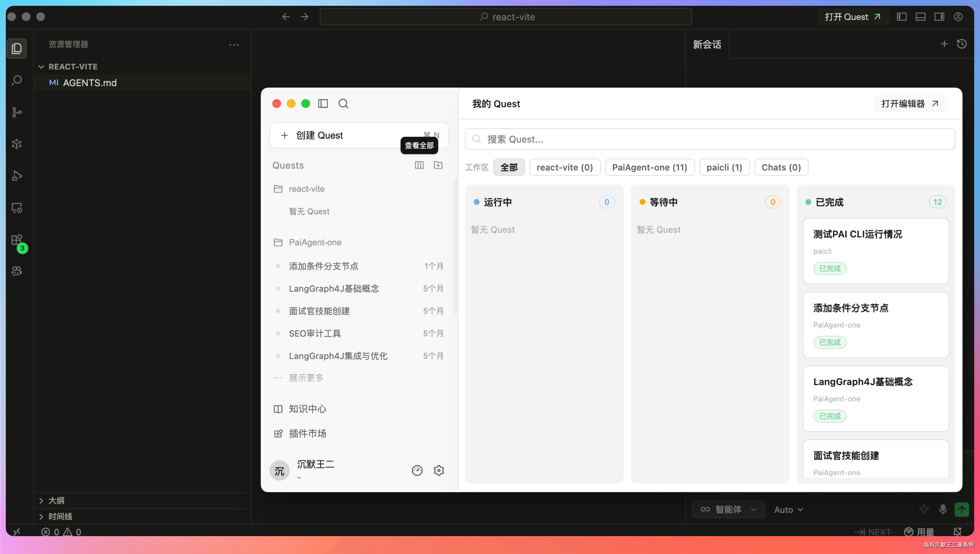Open the 测试PAI CLI运行情况 quest card

(876, 251)
